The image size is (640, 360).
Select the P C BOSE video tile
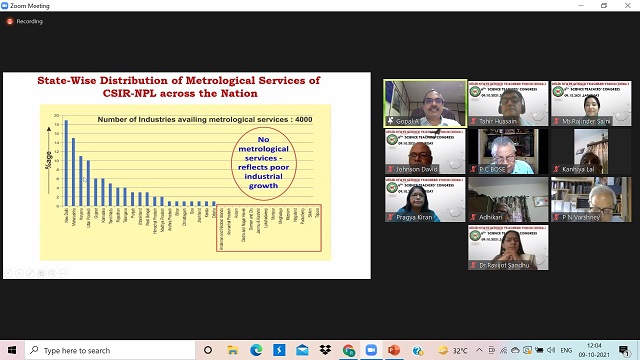pos(508,151)
